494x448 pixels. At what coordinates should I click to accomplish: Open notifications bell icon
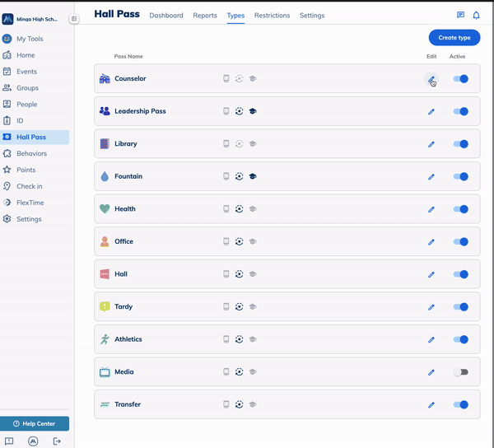pos(476,15)
